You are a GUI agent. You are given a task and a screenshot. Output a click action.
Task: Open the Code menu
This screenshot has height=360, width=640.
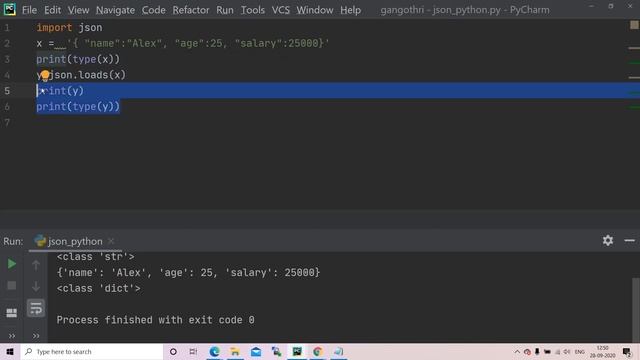[153, 10]
